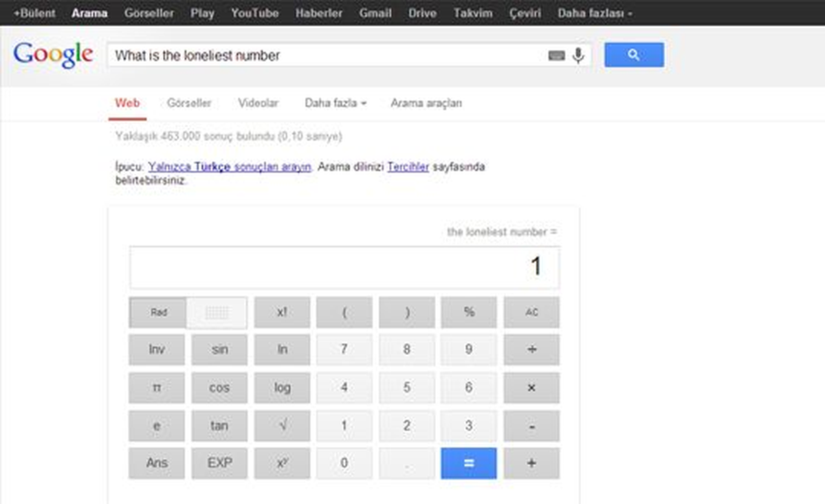This screenshot has height=504, width=825.
Task: Click the EXP button
Action: pyautogui.click(x=219, y=463)
